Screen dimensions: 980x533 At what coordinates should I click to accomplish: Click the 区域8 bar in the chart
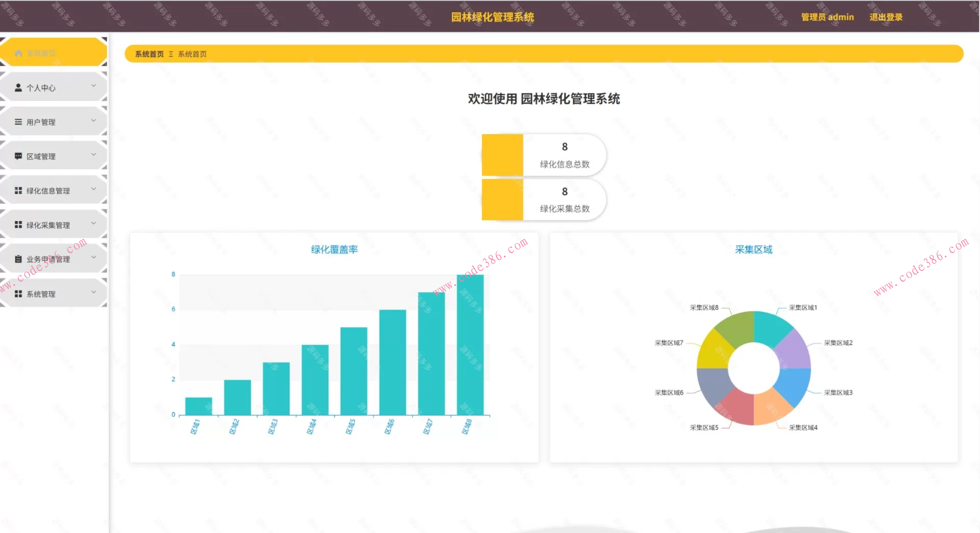tap(470, 345)
